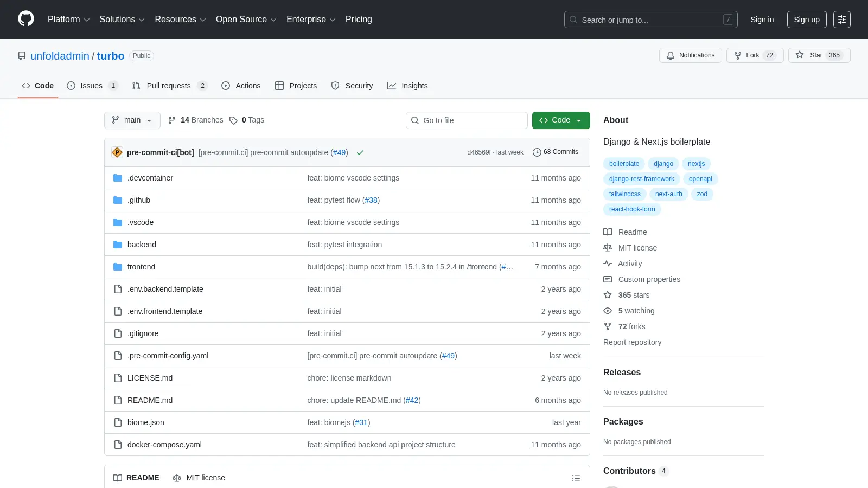868x488 pixels.
Task: Open the .devcontainer folder icon
Action: click(118, 178)
